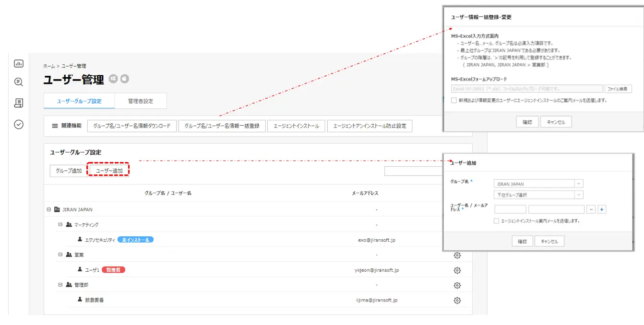This screenshot has width=644, height=325.
Task: Click the グループ名 / ユーザー名 column header
Action: tap(168, 193)
